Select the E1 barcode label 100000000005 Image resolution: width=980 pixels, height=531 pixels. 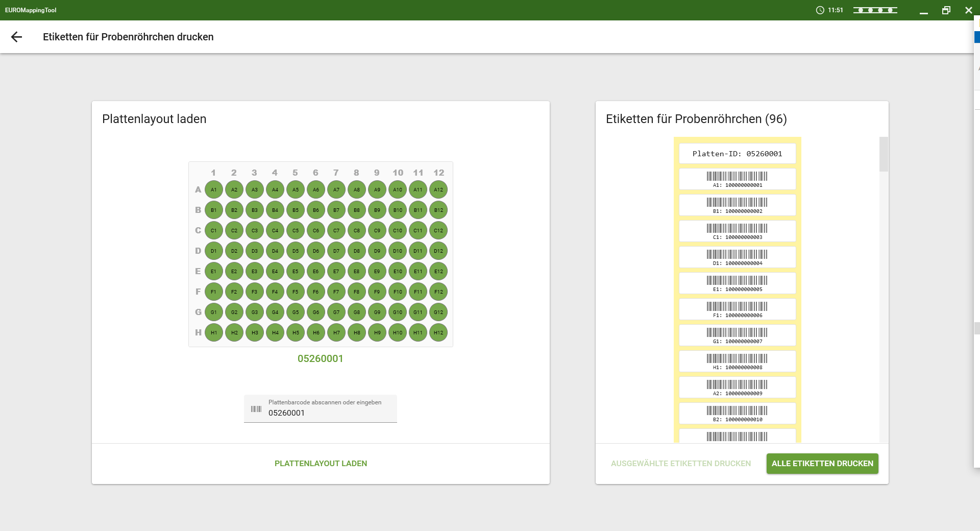(737, 283)
